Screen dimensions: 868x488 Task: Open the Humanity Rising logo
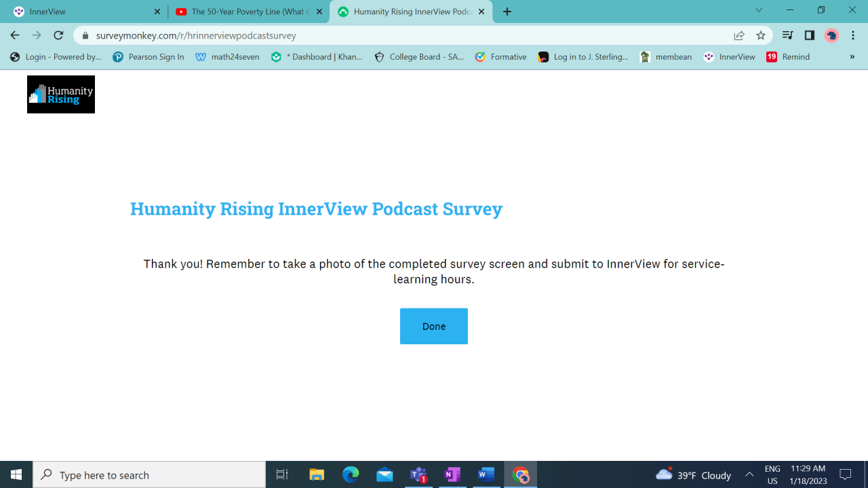pyautogui.click(x=61, y=94)
